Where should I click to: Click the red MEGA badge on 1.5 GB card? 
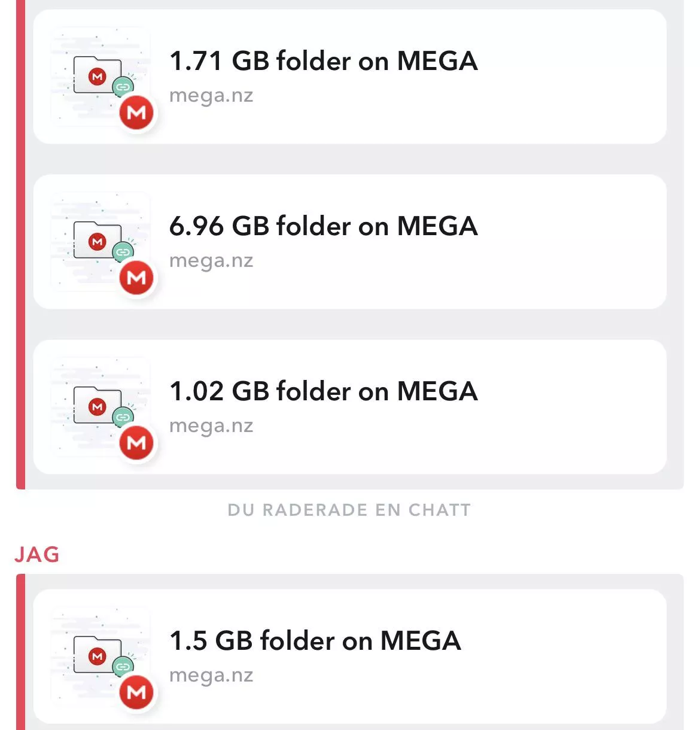click(x=137, y=692)
